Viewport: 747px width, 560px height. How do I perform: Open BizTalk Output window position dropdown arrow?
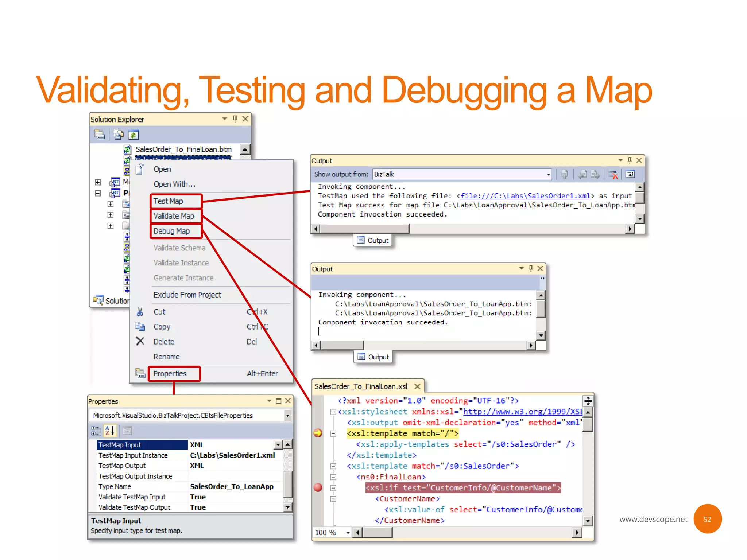point(620,160)
